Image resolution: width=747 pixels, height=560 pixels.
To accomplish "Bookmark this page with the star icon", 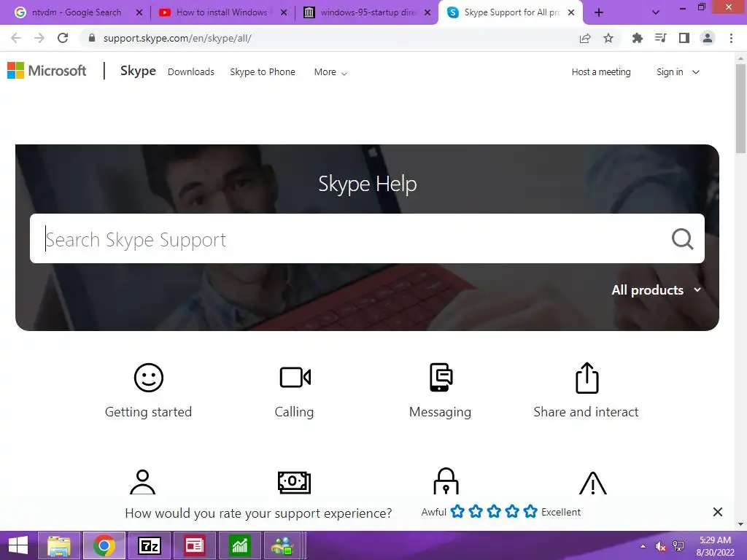I will click(608, 38).
